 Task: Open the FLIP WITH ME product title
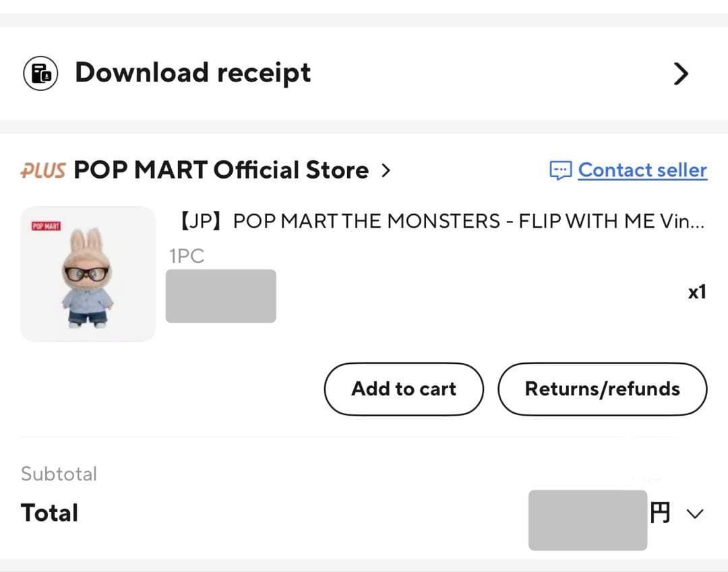[x=439, y=222]
